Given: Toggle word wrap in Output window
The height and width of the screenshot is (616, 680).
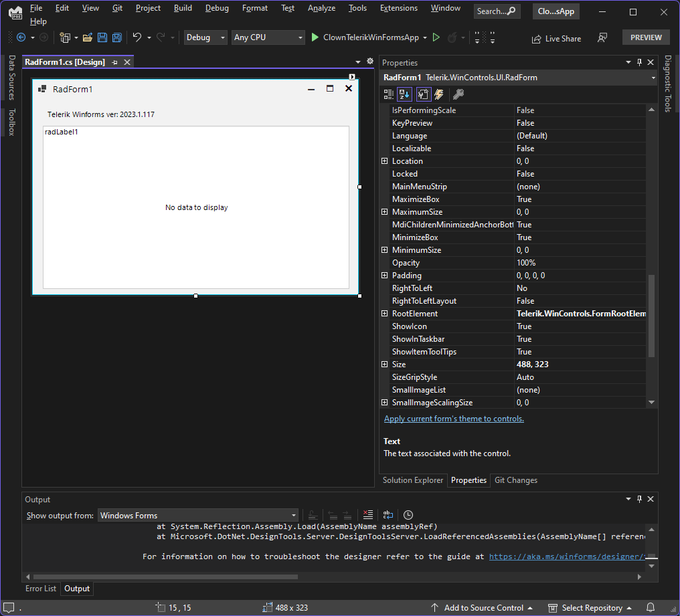Looking at the screenshot, I should [x=389, y=515].
